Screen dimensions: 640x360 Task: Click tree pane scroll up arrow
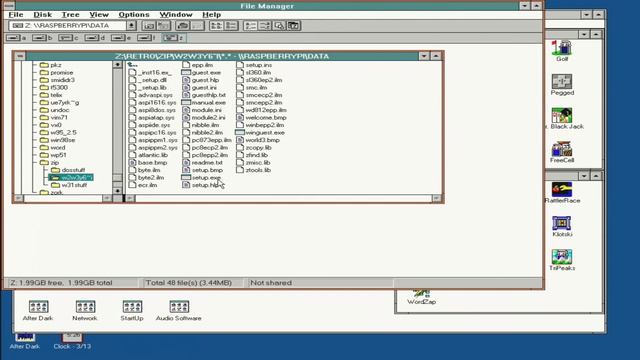tap(117, 65)
